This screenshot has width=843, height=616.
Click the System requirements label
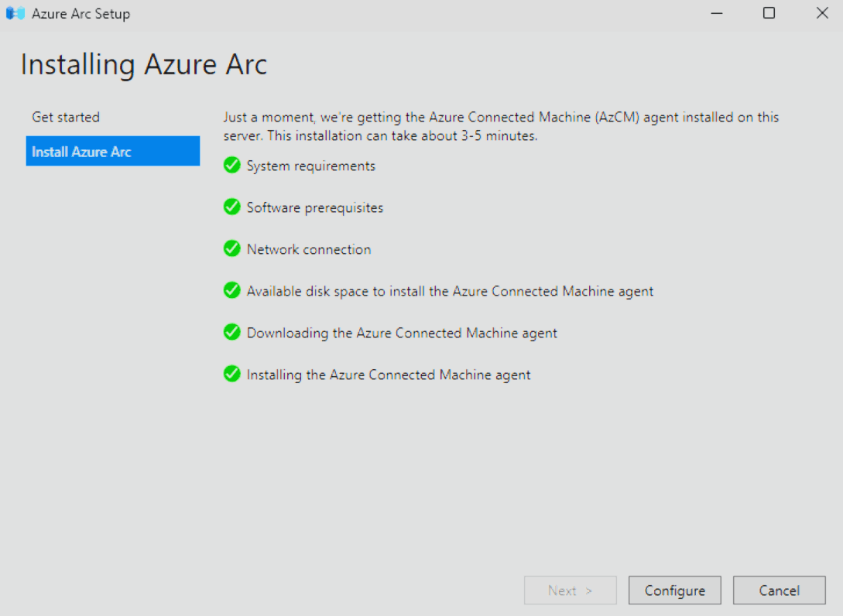point(310,166)
